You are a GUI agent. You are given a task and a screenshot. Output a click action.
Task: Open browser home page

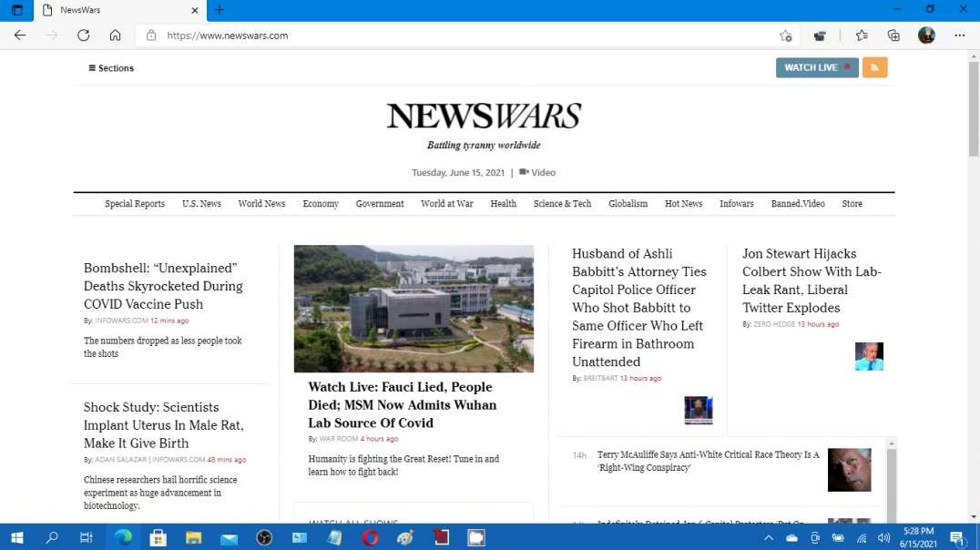point(115,36)
